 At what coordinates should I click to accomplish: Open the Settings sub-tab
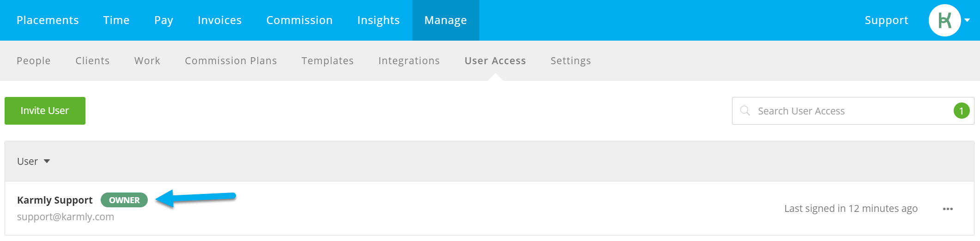pos(571,60)
